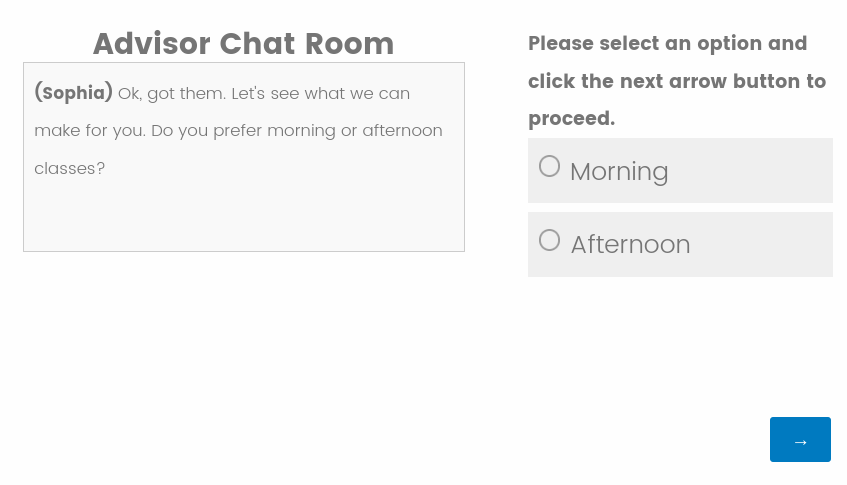The width and height of the screenshot is (847, 485).
Task: Click the word "Room" in the heading
Action: click(x=349, y=44)
